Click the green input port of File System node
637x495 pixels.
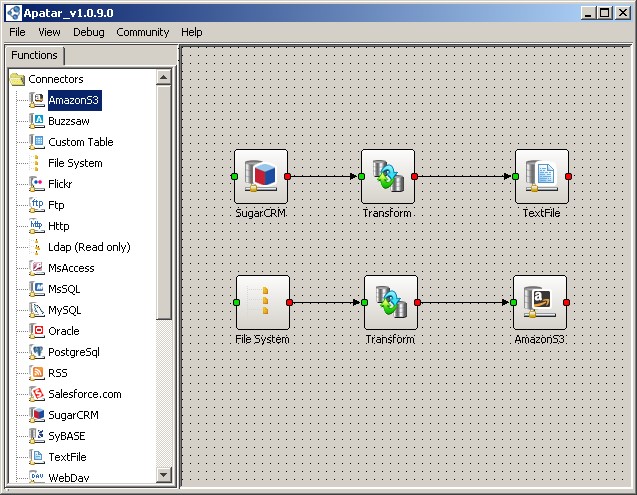tap(236, 302)
